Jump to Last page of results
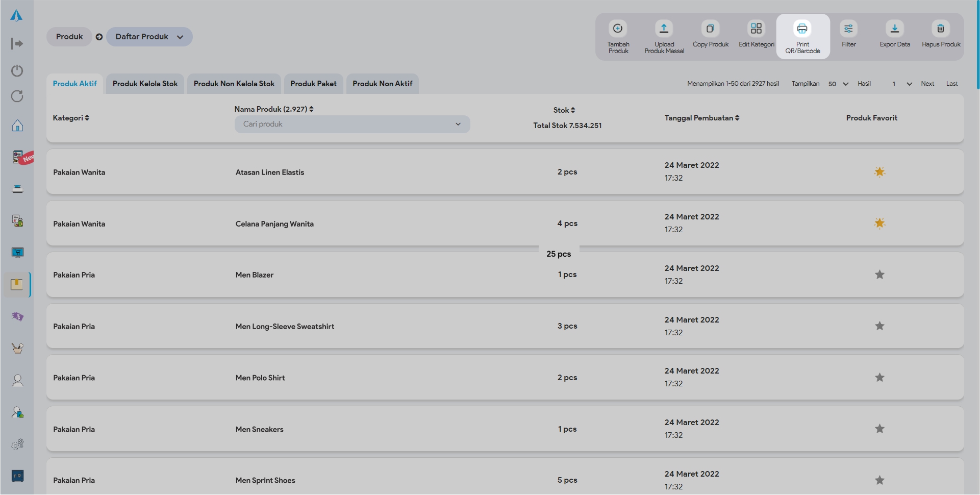 (x=951, y=84)
